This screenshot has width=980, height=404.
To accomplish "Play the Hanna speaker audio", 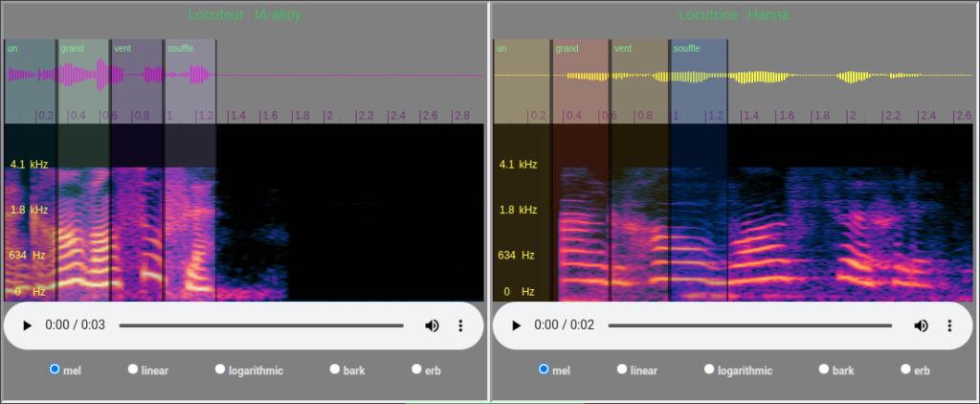I will coord(517,325).
